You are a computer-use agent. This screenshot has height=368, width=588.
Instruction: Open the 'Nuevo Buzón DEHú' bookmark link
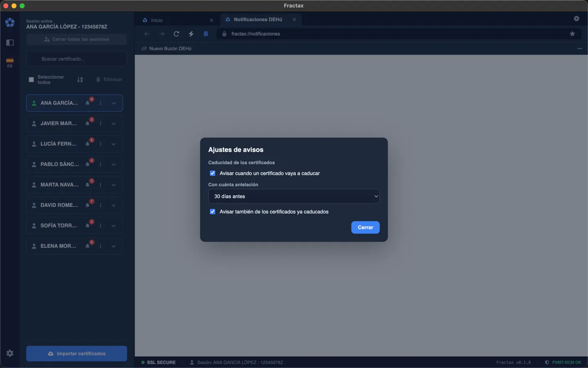point(167,49)
